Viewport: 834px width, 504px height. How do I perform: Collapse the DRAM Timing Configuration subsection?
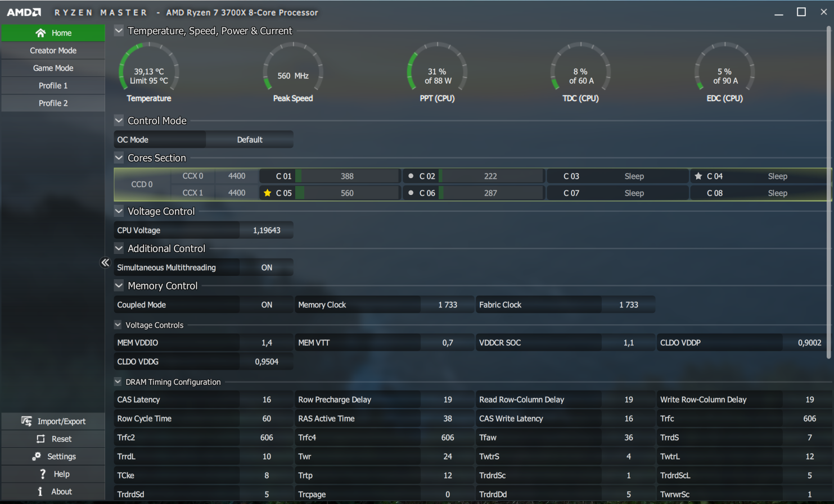pyautogui.click(x=118, y=382)
